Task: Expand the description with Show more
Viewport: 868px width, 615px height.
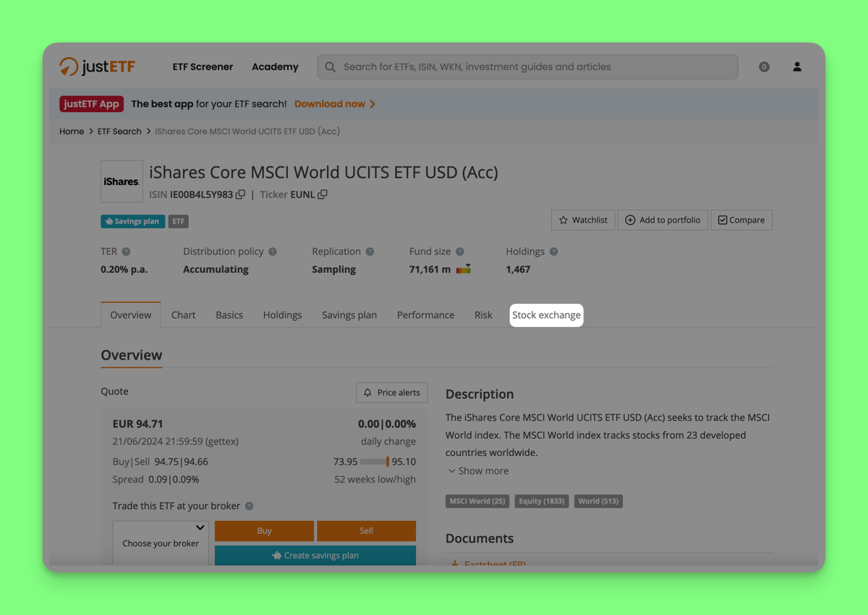Action: (x=478, y=471)
